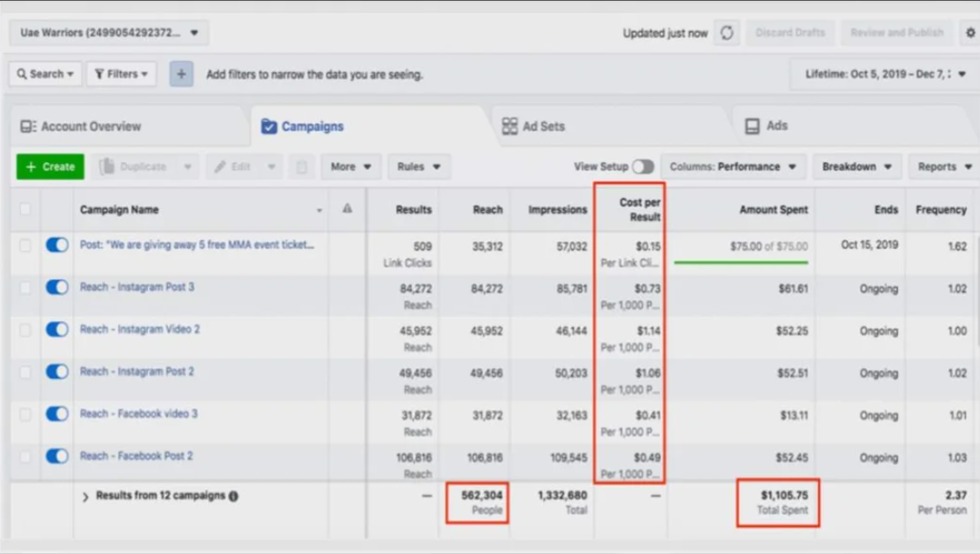Expand the Results from 12 campaigns row
The image size is (980, 554).
pyautogui.click(x=85, y=497)
